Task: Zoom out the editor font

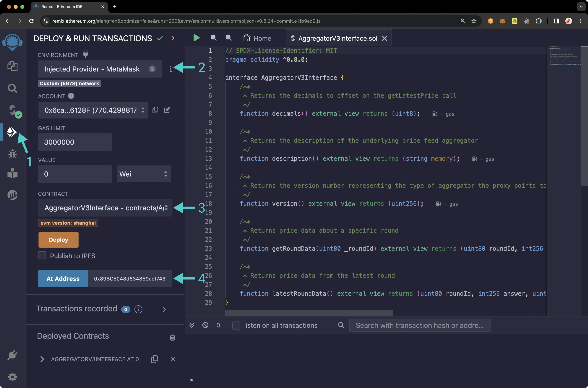Action: 213,38
